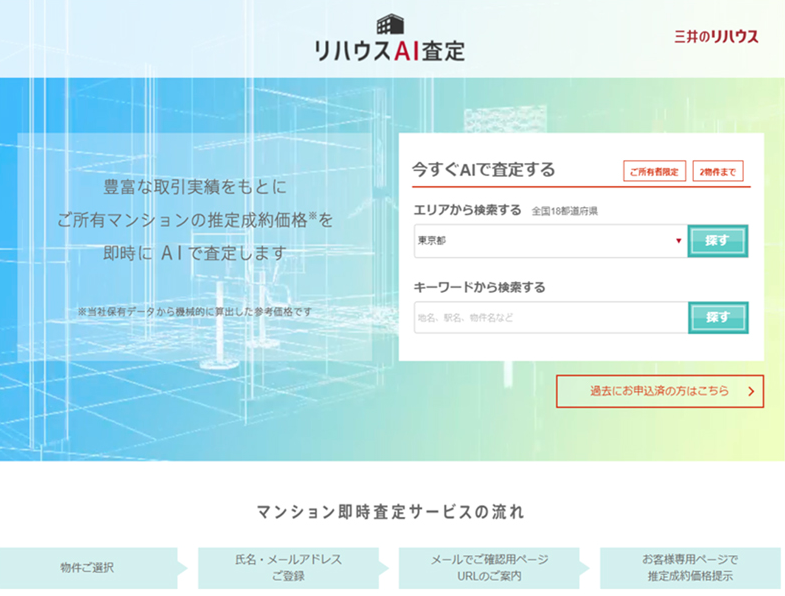Open the 三井のリハウス brand logo
This screenshot has width=785, height=596.
[716, 37]
